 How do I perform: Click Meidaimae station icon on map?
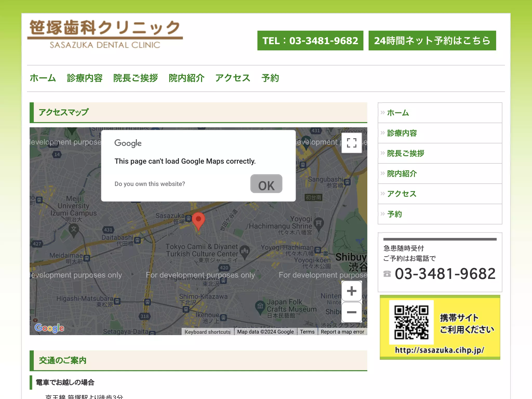[x=87, y=258]
